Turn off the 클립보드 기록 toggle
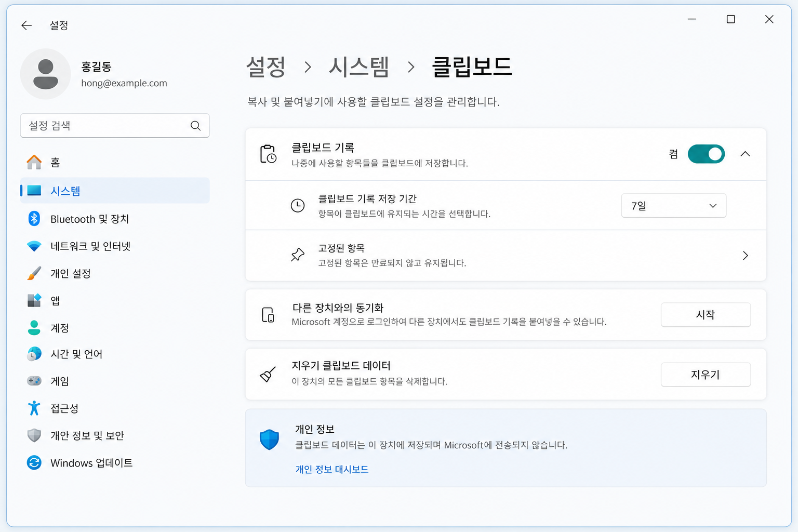This screenshot has width=798, height=532. (706, 154)
